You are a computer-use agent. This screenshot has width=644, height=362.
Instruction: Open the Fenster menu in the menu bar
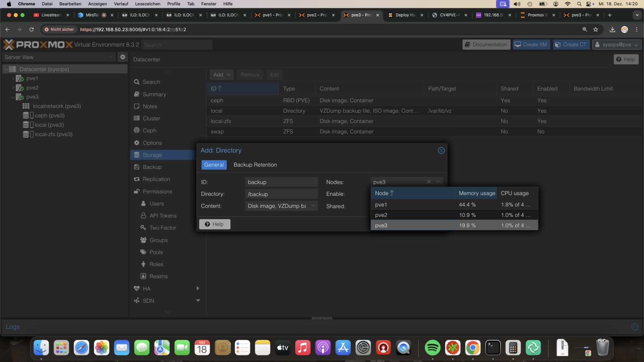click(x=209, y=4)
